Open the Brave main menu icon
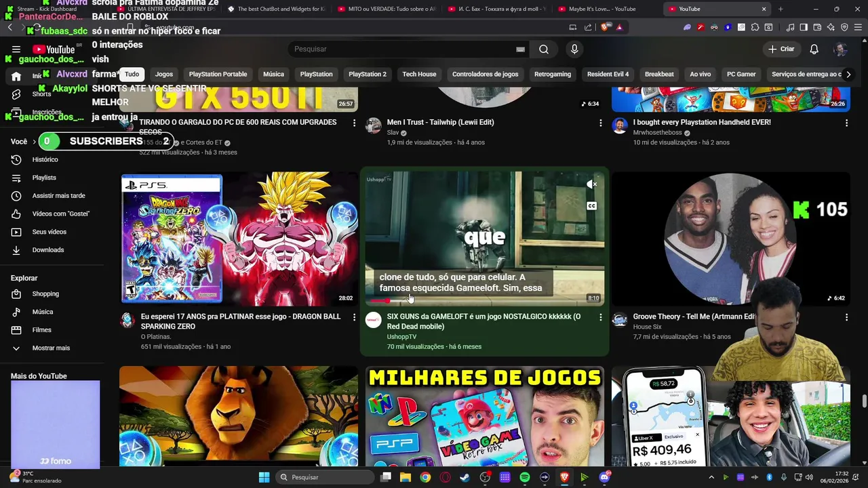Viewport: 868px width, 488px height. pyautogui.click(x=858, y=27)
